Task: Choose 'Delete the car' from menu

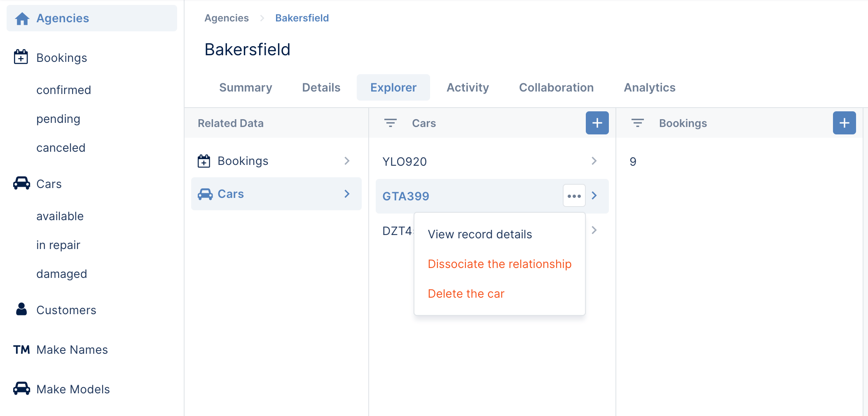Action: point(466,294)
